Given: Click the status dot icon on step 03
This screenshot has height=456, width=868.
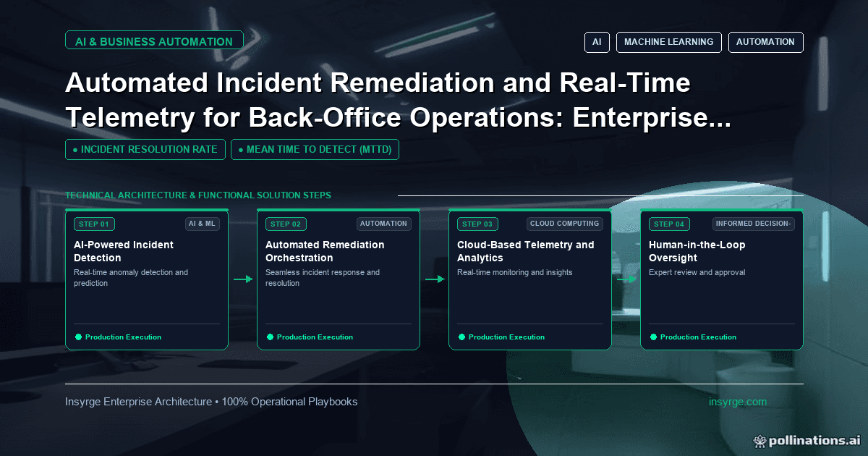Looking at the screenshot, I should point(461,337).
